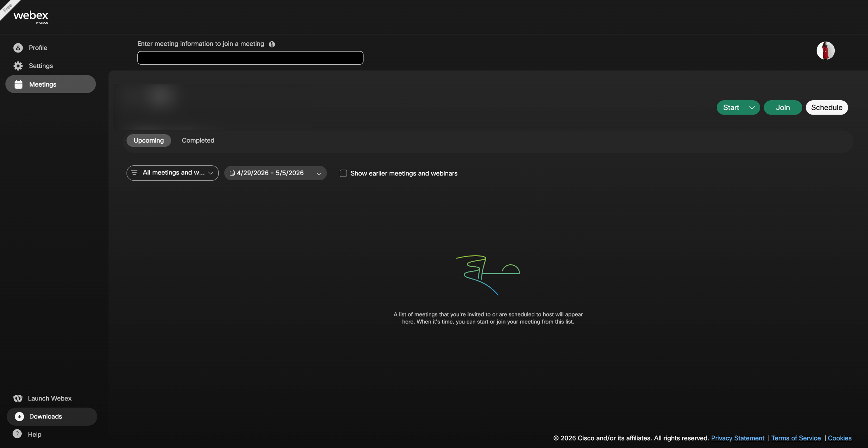Click the meeting information input field
This screenshot has width=868, height=448.
coord(250,58)
